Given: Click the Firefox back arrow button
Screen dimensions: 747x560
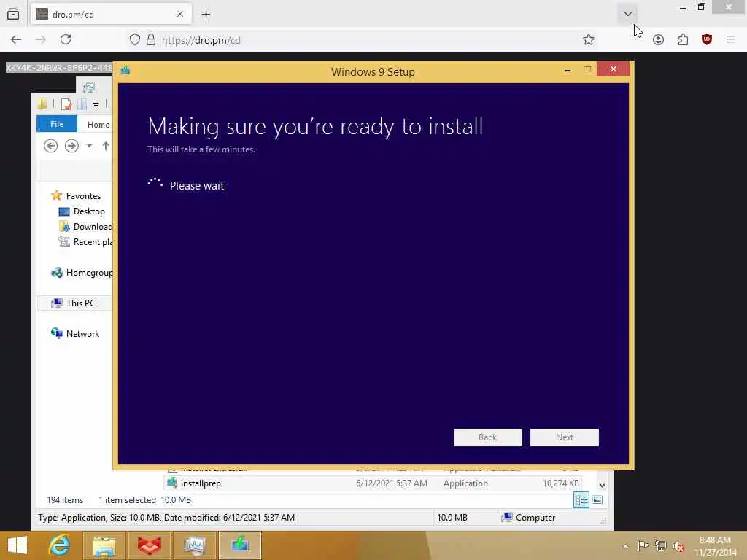Looking at the screenshot, I should (16, 39).
